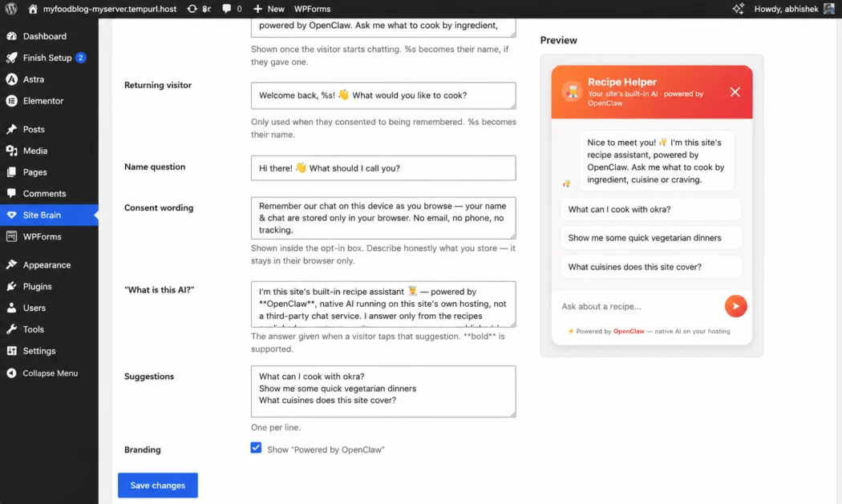842x504 pixels.
Task: Open comments bubble icon in admin bar
Action: point(227,9)
